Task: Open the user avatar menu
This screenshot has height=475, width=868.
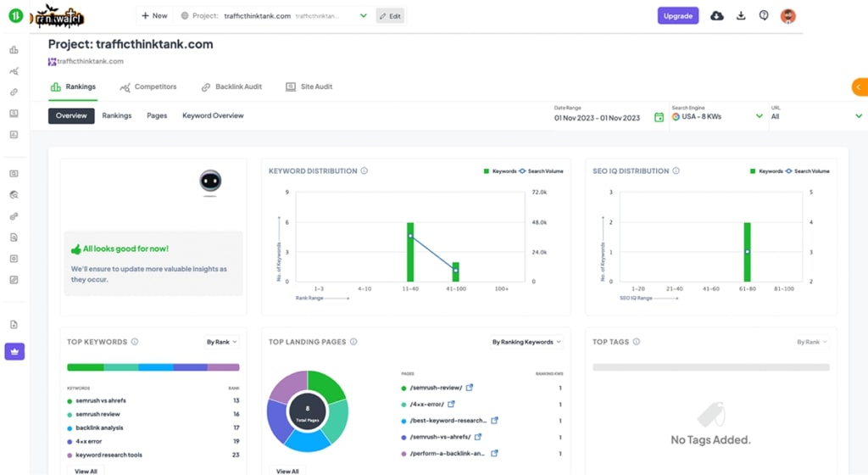Action: coord(787,16)
